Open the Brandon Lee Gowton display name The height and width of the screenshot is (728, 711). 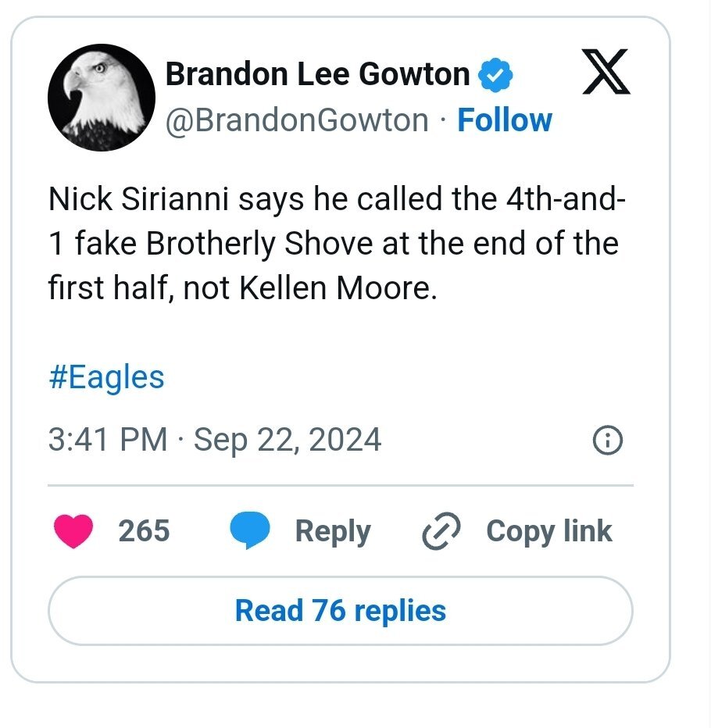317,75
